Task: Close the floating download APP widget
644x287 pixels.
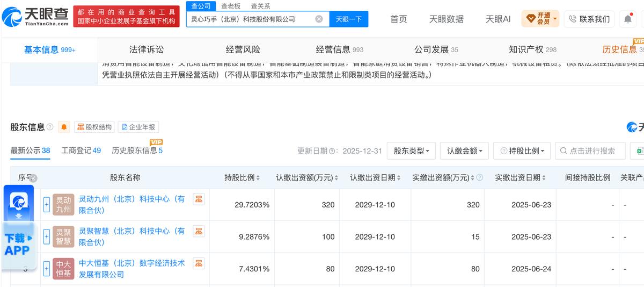Action: pos(33,178)
